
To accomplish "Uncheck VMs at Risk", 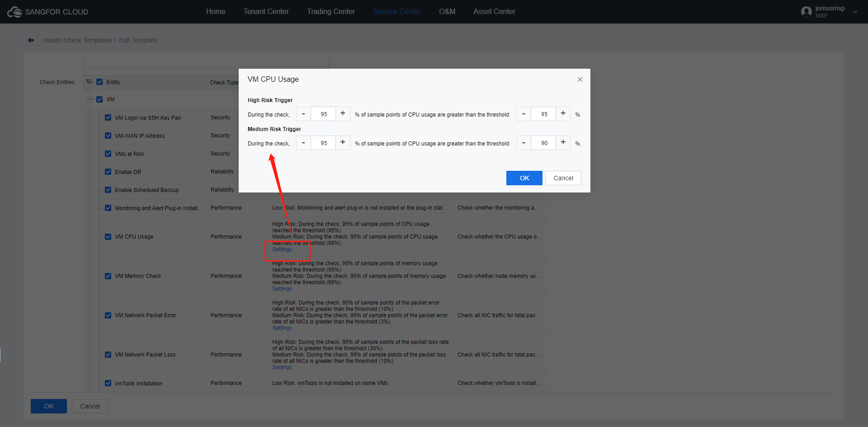I will coord(108,154).
